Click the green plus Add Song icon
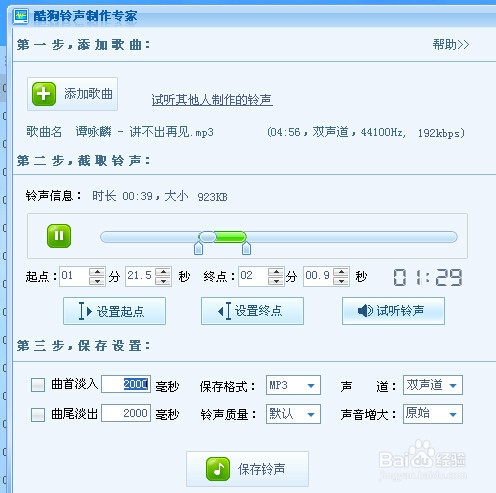 click(x=44, y=94)
